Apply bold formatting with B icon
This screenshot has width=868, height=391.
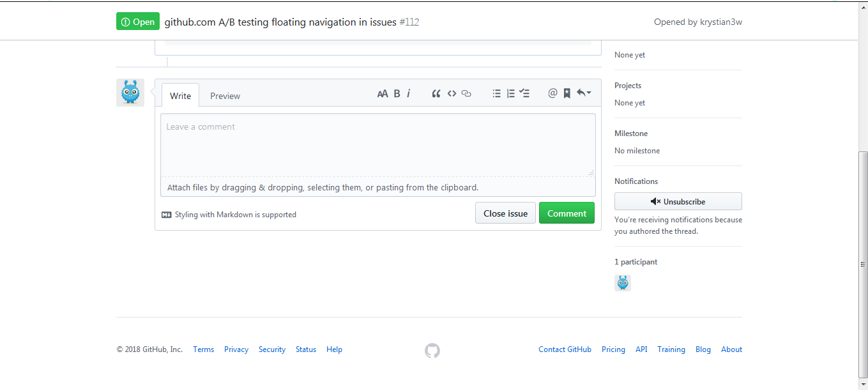click(397, 93)
